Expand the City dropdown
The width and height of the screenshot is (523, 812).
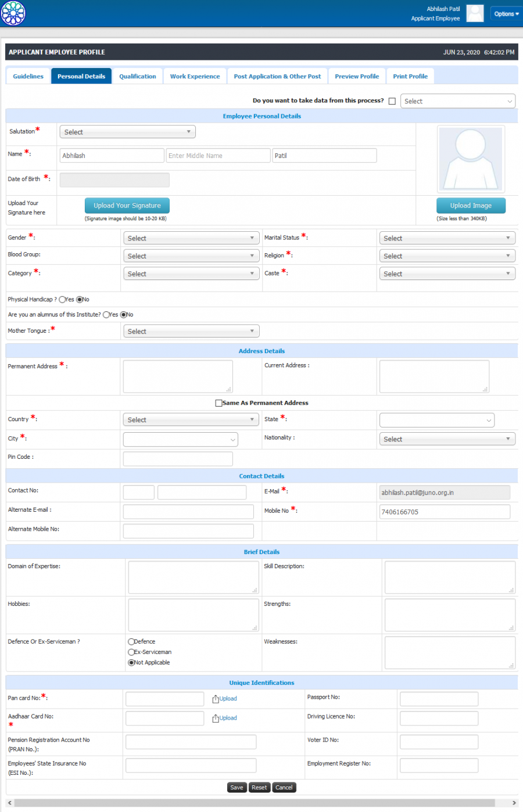pyautogui.click(x=181, y=440)
